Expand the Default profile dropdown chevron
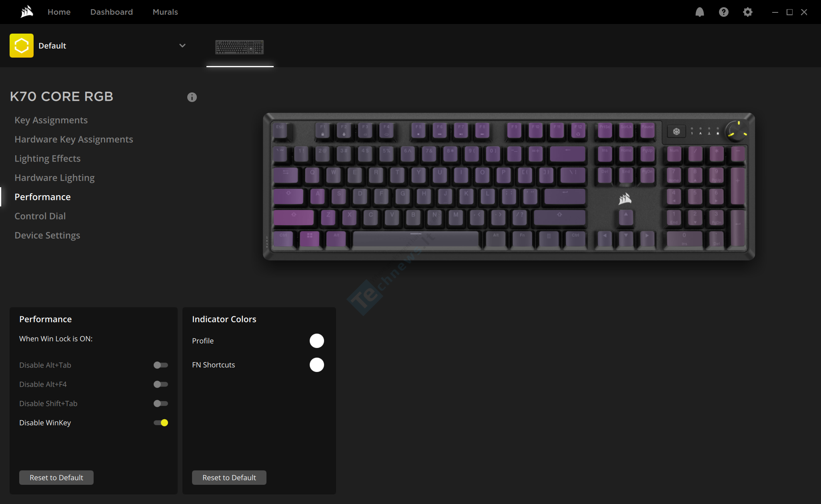This screenshot has height=504, width=821. pyautogui.click(x=182, y=46)
